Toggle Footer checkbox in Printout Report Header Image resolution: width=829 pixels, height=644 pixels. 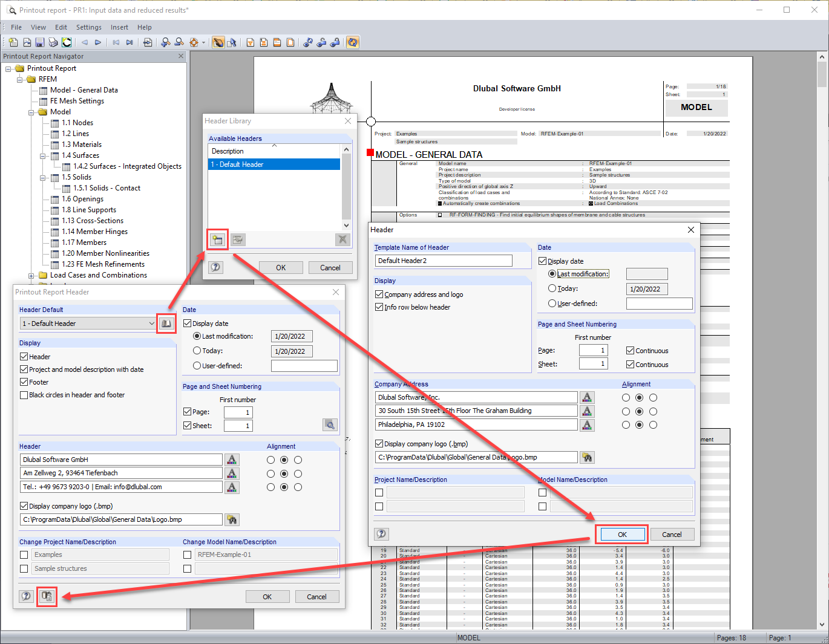pos(24,382)
